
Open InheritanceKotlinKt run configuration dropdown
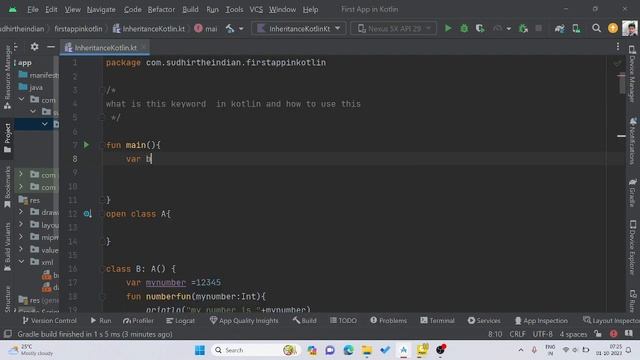pyautogui.click(x=299, y=29)
